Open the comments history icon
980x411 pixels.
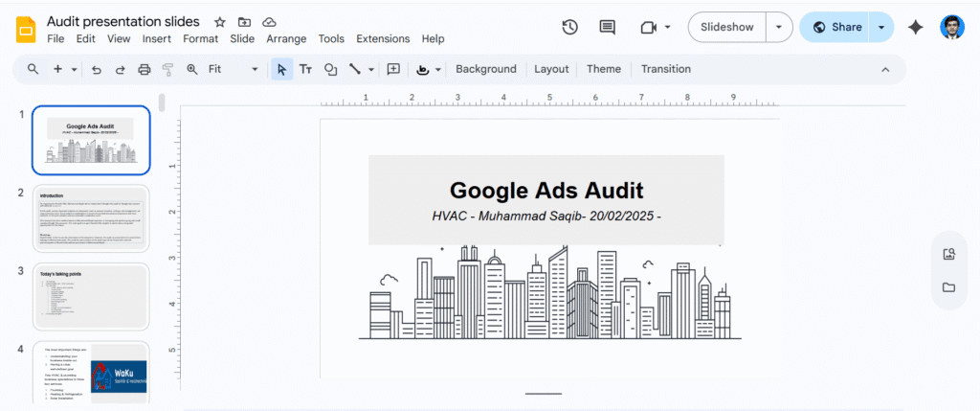coord(607,27)
